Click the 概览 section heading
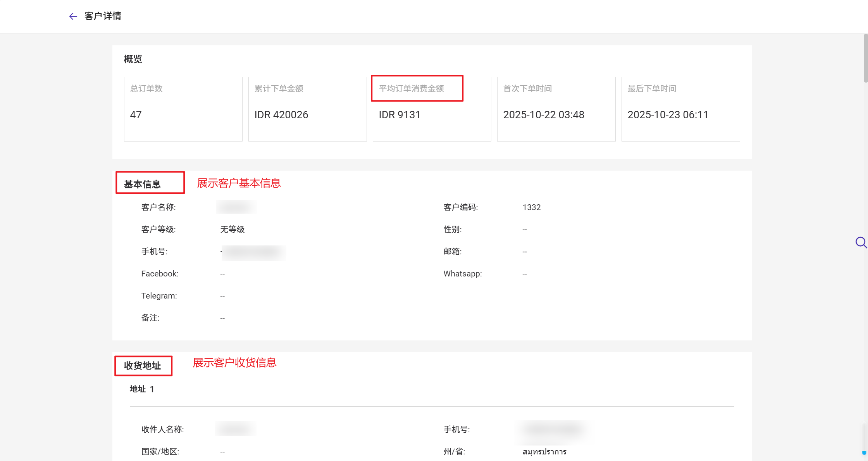868x461 pixels. [x=133, y=59]
